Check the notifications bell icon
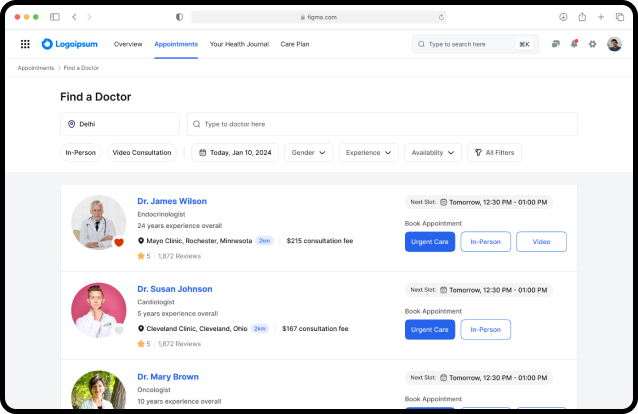 click(x=574, y=44)
